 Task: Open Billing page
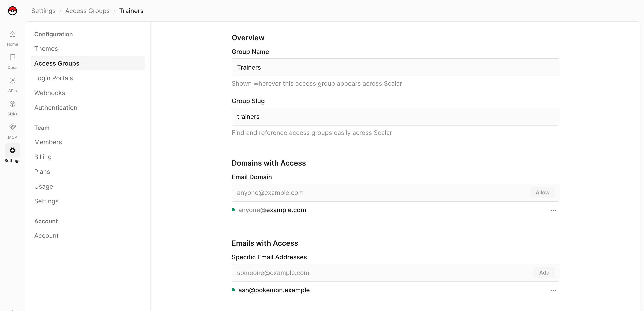coord(87,157)
